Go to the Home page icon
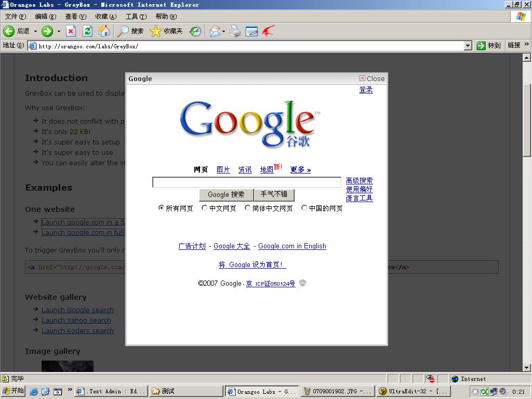532x399 pixels. coord(104,31)
